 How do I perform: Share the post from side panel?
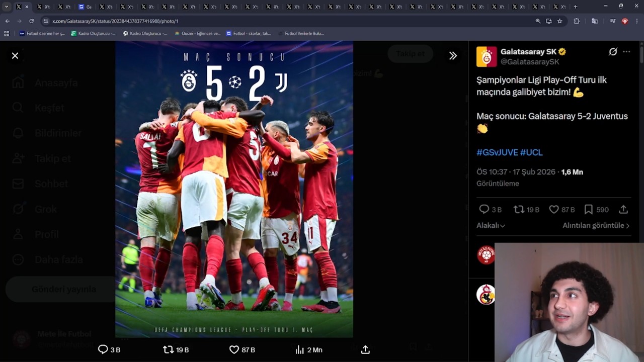click(623, 209)
